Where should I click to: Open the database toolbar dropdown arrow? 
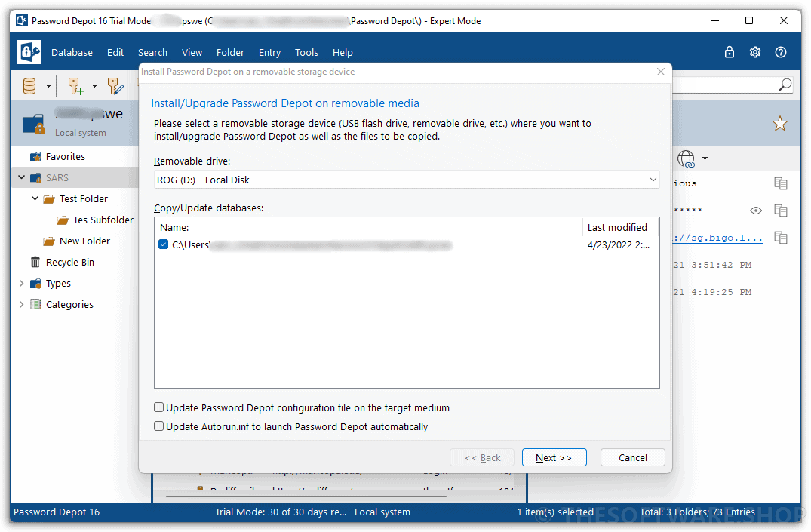pos(48,86)
